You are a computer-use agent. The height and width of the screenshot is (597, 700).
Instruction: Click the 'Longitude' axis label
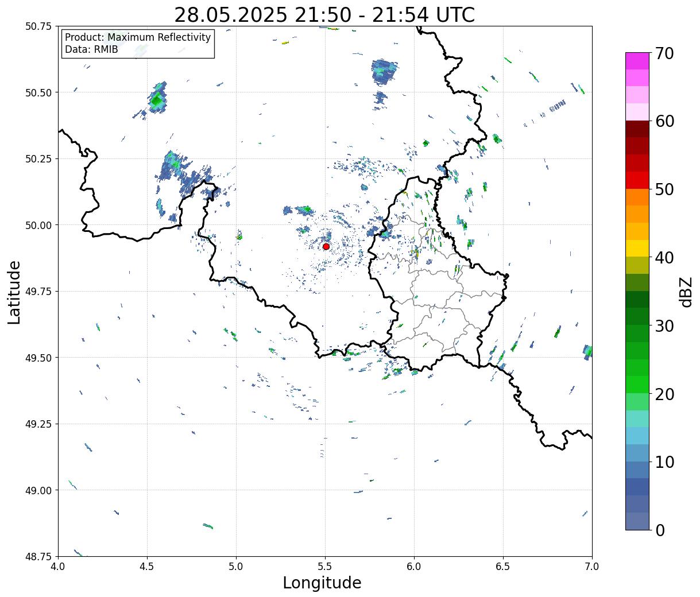click(322, 583)
